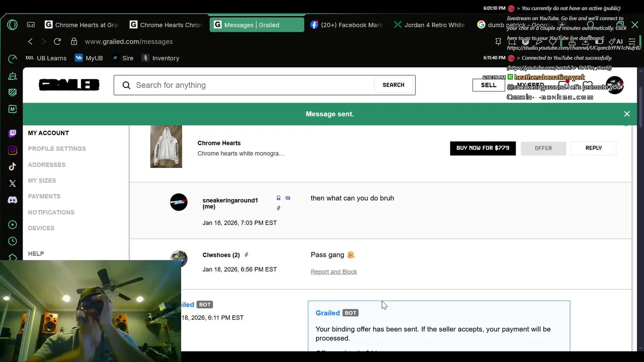Switch to Chrome Hearts at Grailed tab
644x362 pixels.
82,25
